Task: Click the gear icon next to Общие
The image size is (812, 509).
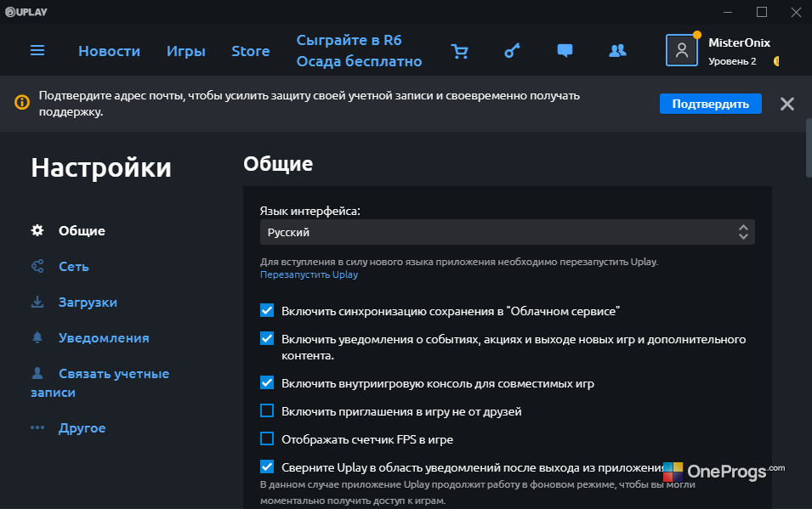Action: pyautogui.click(x=37, y=230)
